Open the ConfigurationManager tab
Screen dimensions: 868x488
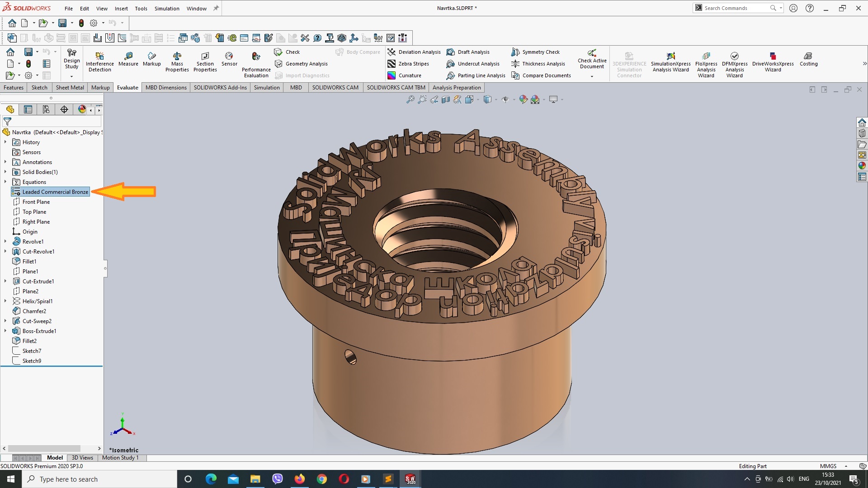tap(46, 109)
